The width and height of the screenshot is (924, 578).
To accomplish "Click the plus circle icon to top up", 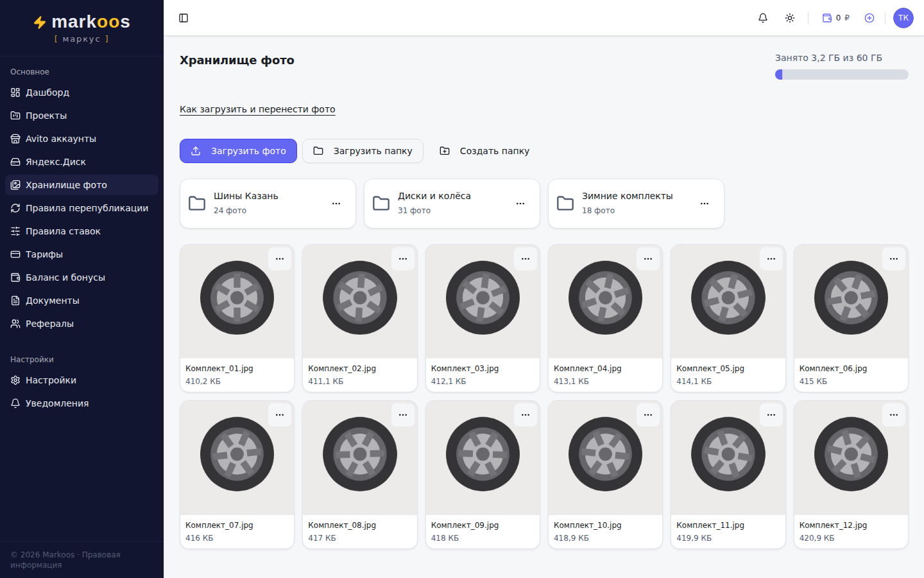I will [869, 18].
